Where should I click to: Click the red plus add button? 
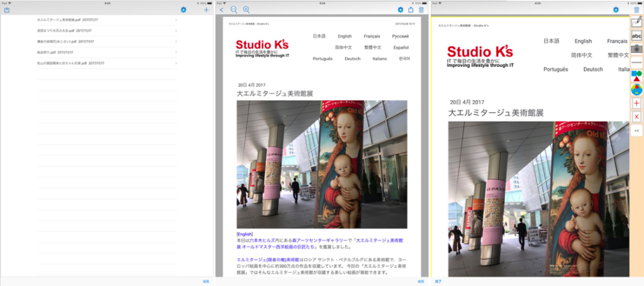tap(636, 103)
